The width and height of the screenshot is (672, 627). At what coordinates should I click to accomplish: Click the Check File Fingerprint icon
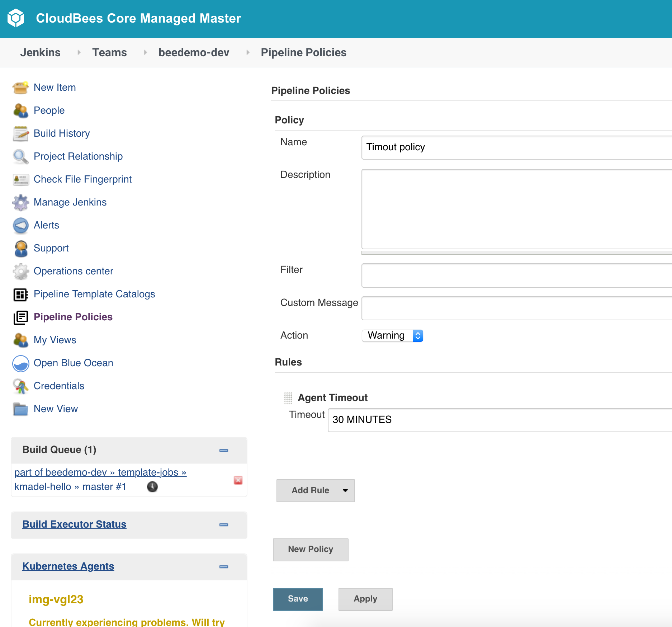click(x=20, y=179)
